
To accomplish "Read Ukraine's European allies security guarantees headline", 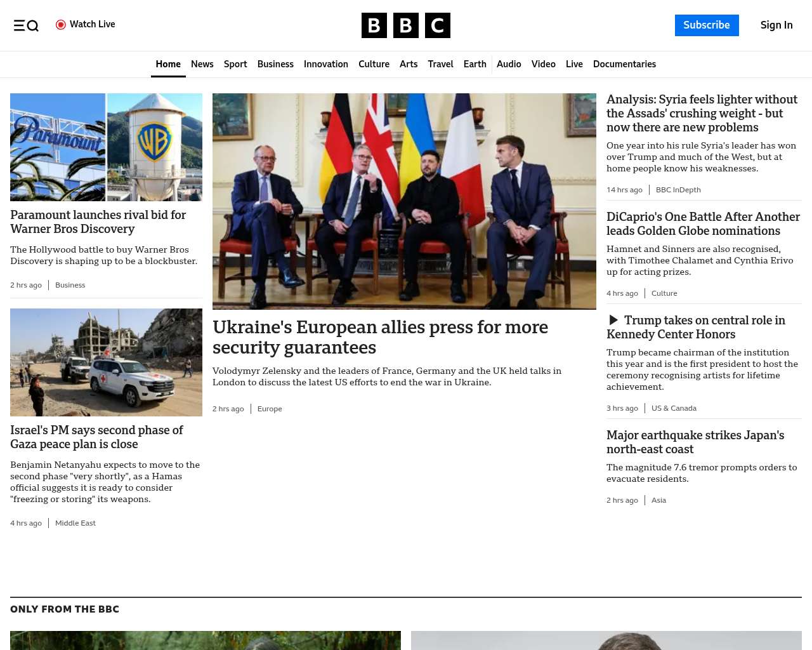I will click(x=380, y=337).
